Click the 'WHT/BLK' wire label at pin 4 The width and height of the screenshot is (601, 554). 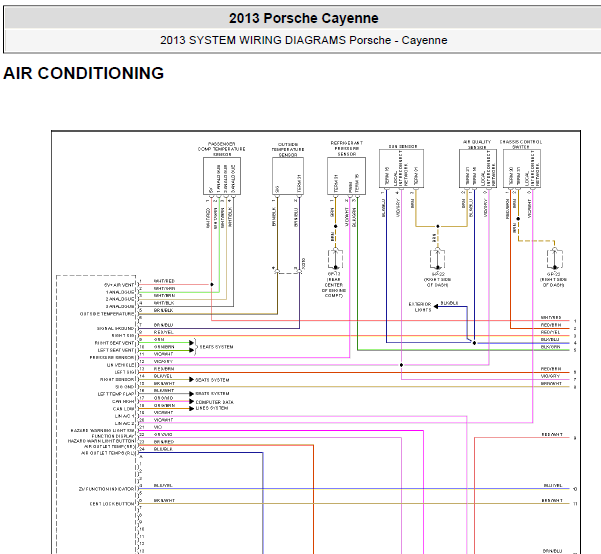coord(164,303)
